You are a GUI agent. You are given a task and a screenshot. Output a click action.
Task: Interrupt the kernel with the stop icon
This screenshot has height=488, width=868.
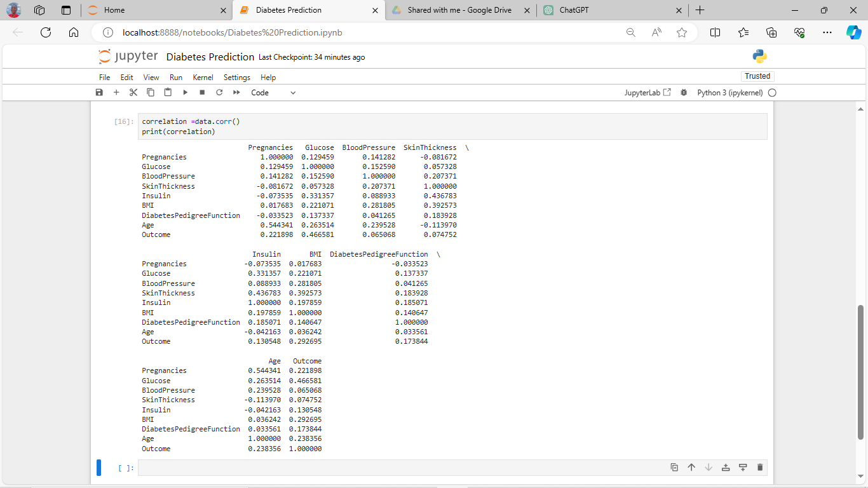pos(202,92)
